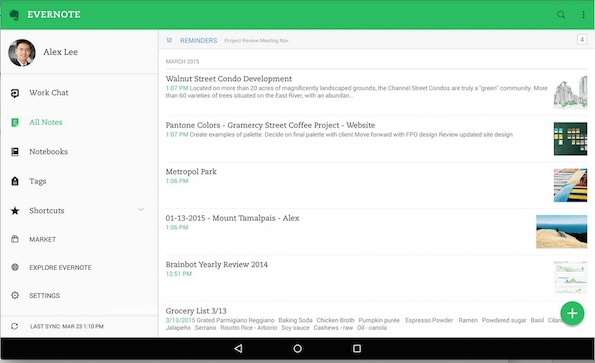
Task: Click Pantone Colors palette thumbnail
Action: click(x=570, y=139)
